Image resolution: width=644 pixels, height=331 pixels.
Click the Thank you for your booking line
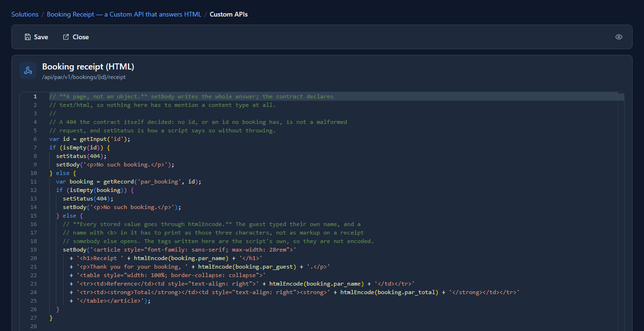(199, 267)
